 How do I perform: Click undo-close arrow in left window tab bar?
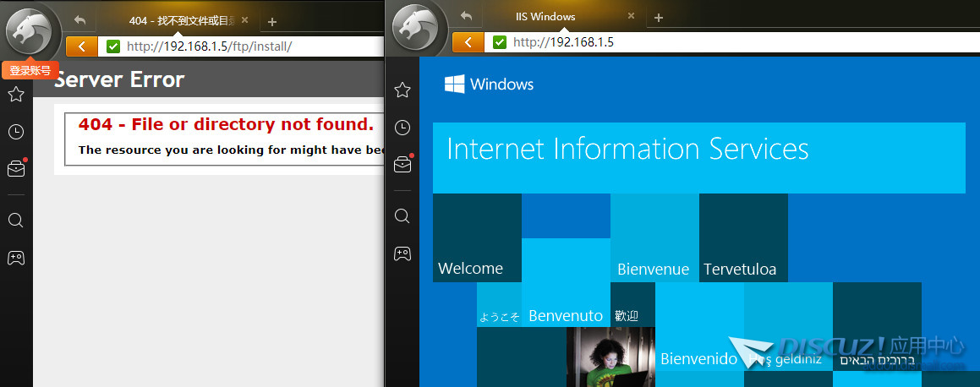click(79, 19)
